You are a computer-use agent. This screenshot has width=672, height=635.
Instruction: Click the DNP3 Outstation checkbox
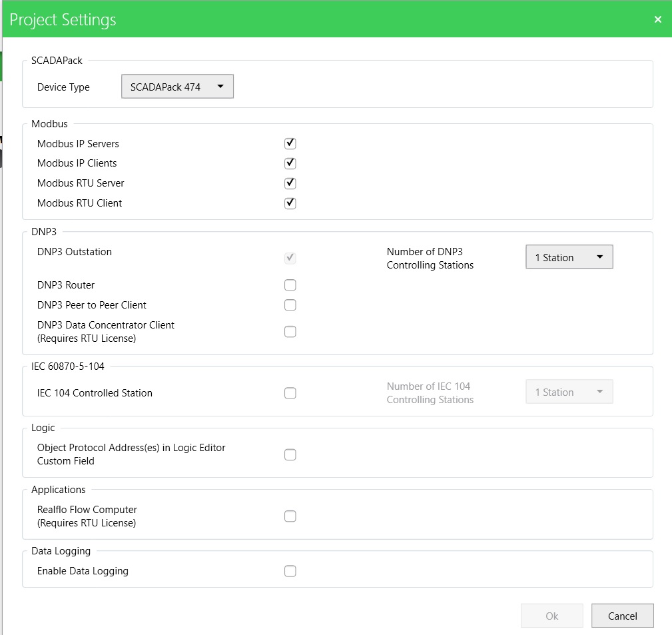[x=290, y=258]
